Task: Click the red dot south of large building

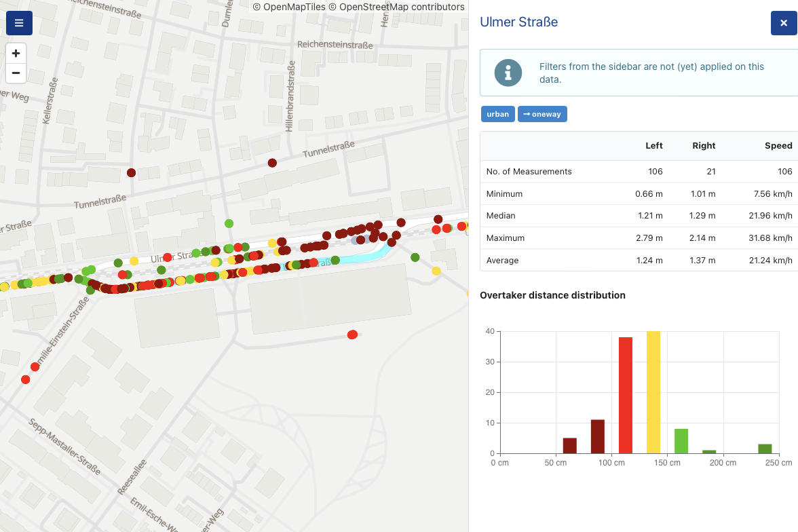Action: (352, 335)
